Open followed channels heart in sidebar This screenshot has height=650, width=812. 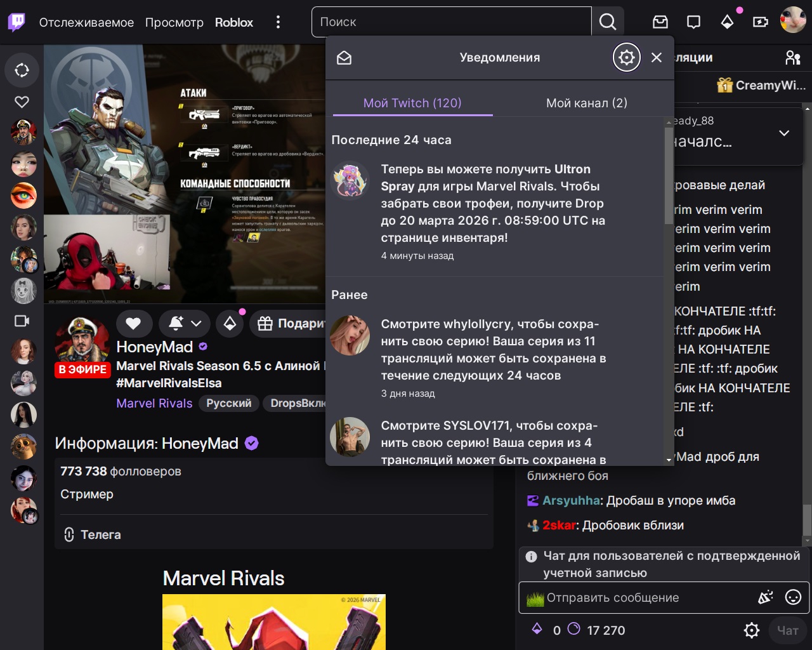click(22, 102)
